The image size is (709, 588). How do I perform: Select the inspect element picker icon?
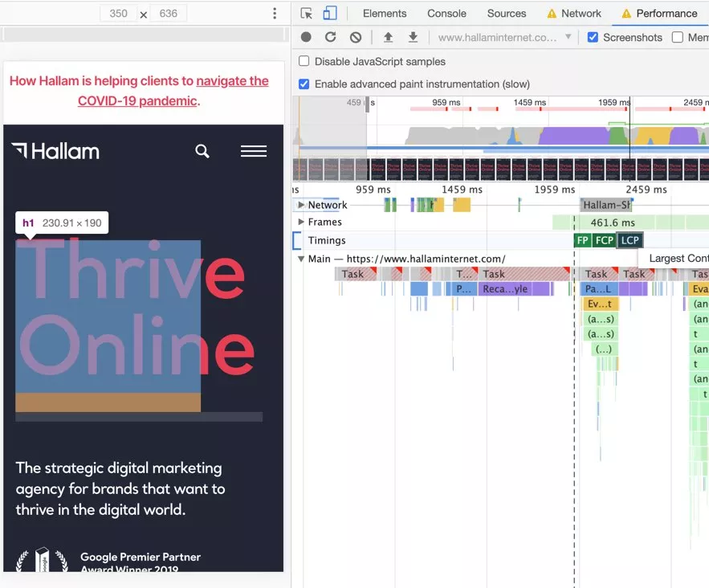point(306,14)
